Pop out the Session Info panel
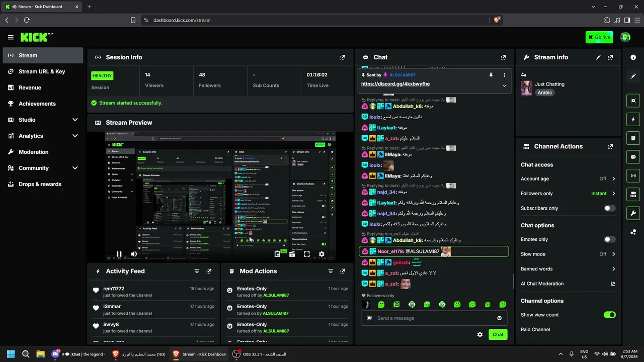The width and height of the screenshot is (644, 362). coord(343,57)
